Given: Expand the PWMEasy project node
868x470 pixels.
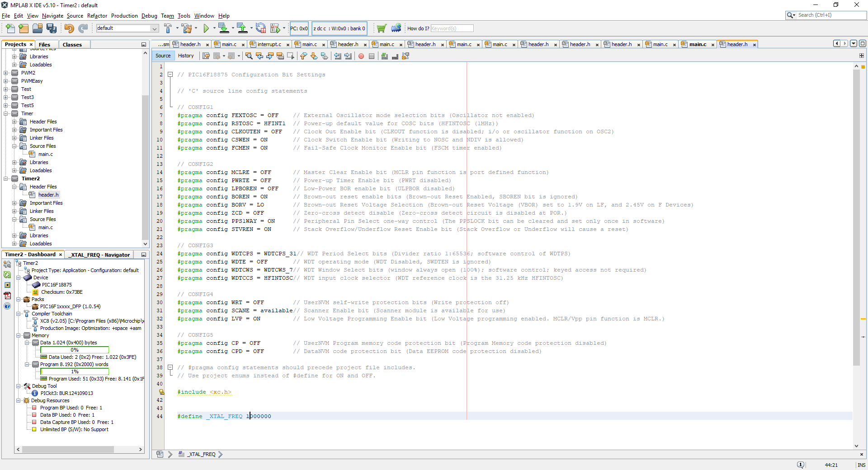Looking at the screenshot, I should (x=6, y=81).
